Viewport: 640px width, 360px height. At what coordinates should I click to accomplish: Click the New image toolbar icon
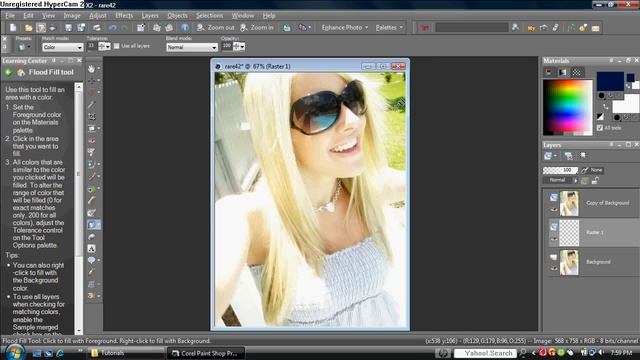click(13, 28)
